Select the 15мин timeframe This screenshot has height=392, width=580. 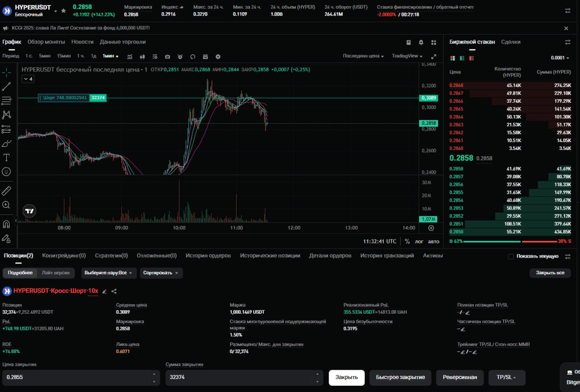coord(64,56)
